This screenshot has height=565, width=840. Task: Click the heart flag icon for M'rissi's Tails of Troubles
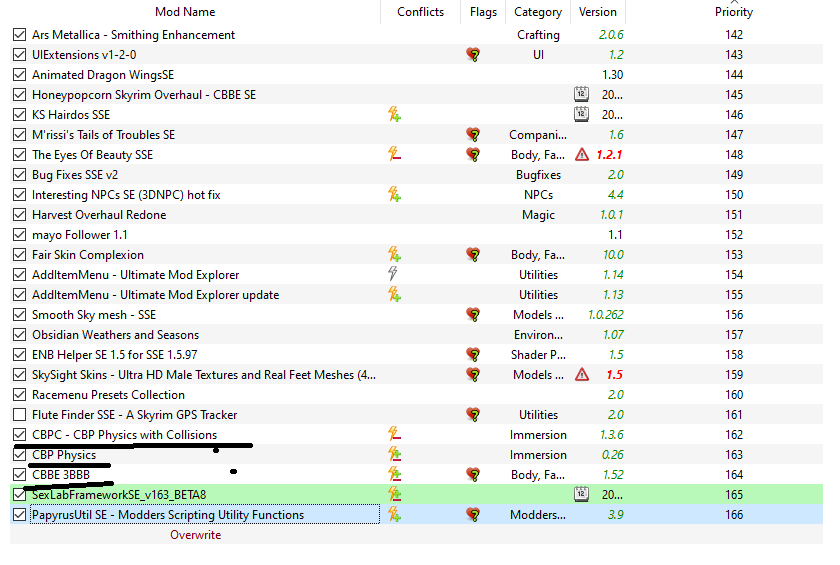point(473,134)
